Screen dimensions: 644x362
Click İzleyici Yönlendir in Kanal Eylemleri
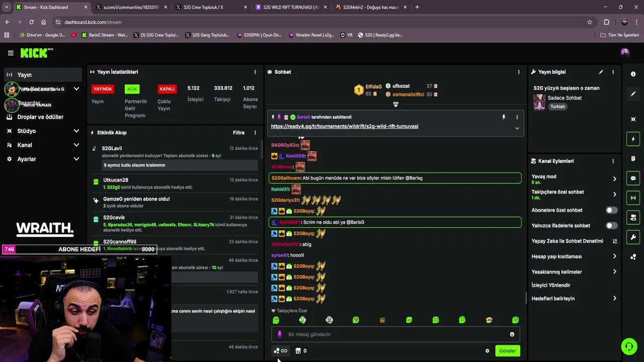[x=551, y=285]
